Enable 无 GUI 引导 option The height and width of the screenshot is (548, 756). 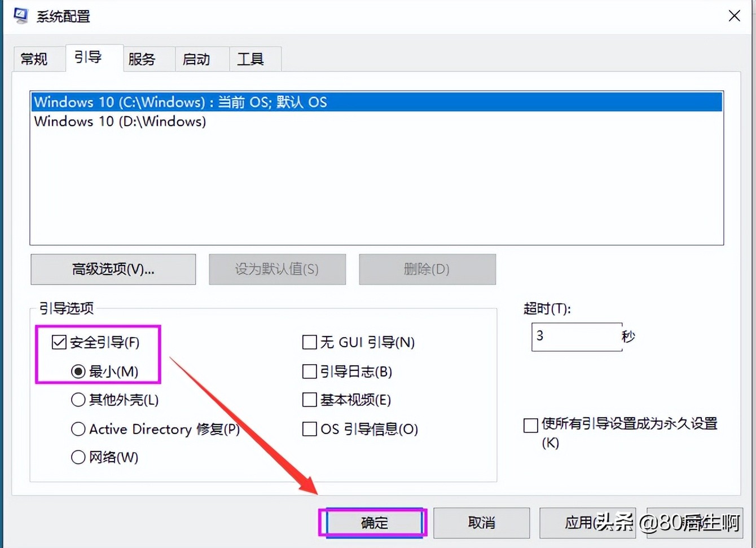[310, 342]
